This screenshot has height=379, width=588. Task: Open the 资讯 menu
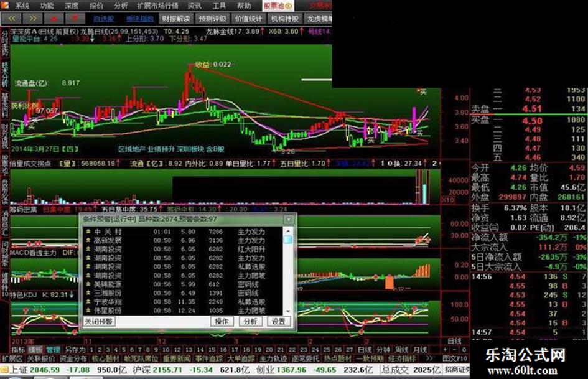[x=195, y=6]
